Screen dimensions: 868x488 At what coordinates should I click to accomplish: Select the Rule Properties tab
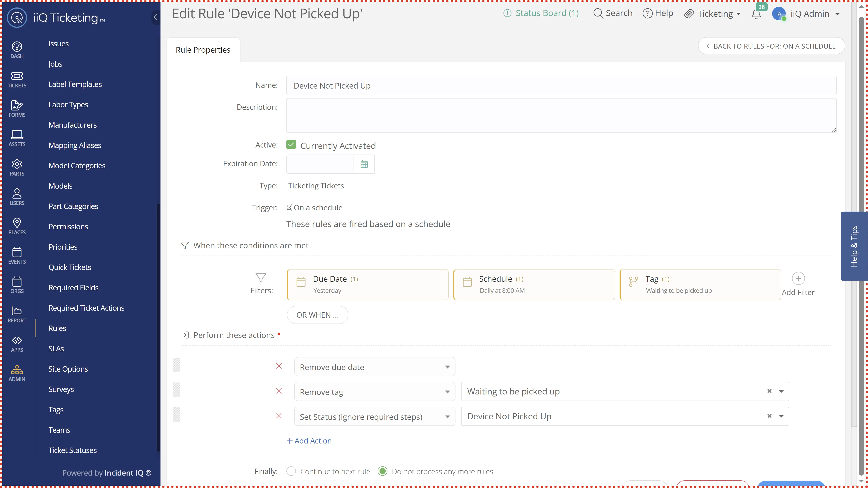(x=203, y=50)
